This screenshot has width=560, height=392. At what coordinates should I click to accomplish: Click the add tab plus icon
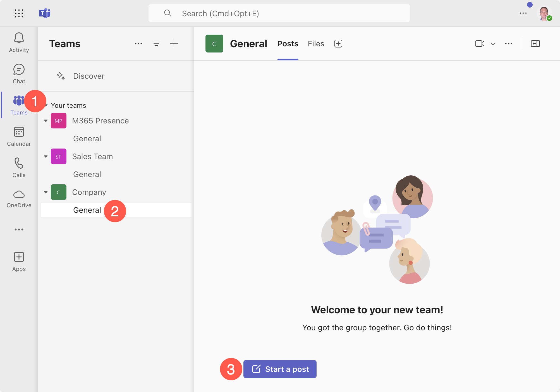338,43
